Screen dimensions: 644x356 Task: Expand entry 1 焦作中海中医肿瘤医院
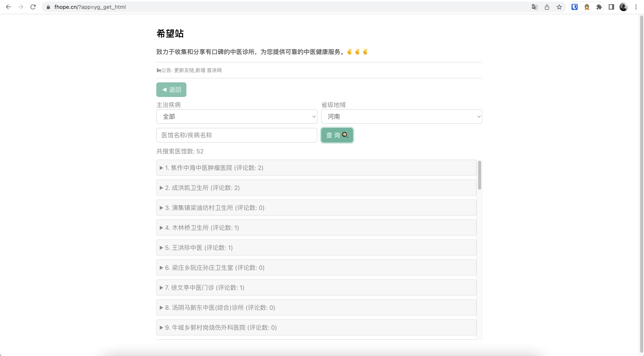point(316,168)
